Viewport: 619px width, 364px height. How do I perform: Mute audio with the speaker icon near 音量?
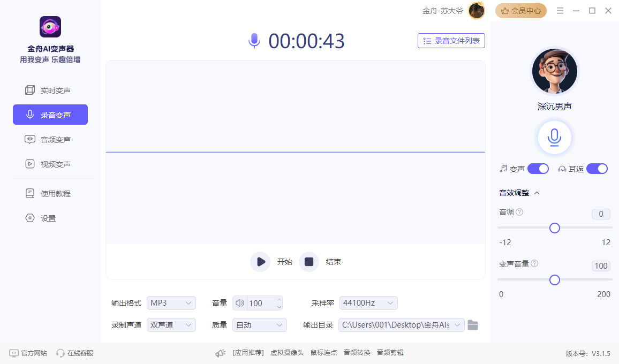pyautogui.click(x=239, y=303)
